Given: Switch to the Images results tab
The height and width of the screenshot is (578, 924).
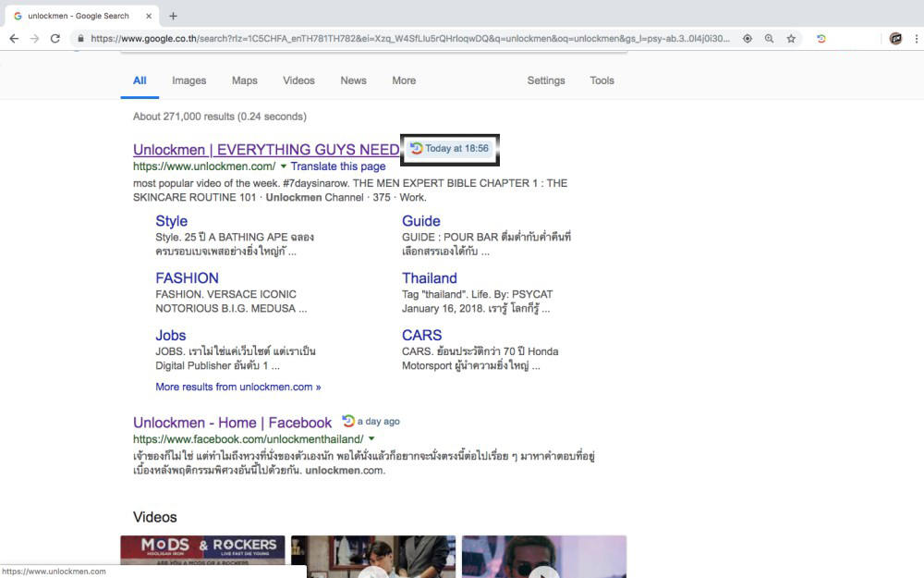Looking at the screenshot, I should (189, 80).
